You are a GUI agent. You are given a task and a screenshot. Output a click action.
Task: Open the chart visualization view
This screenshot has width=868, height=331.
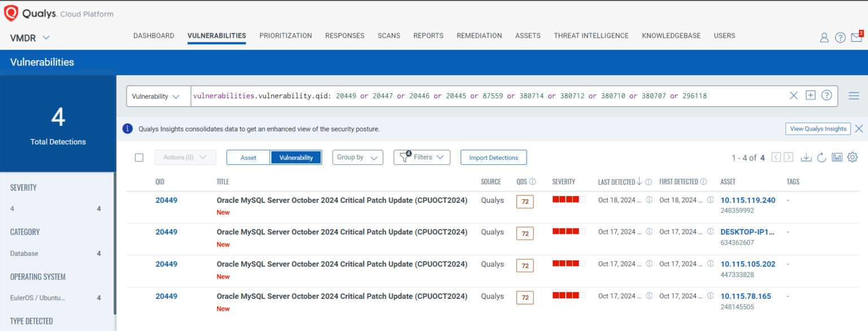click(837, 158)
